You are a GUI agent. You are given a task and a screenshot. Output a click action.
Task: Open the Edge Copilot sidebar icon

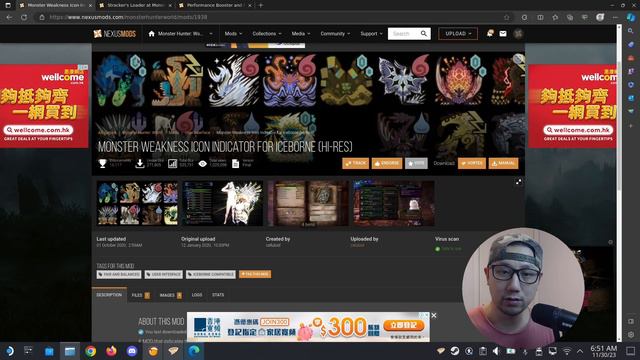[631, 17]
